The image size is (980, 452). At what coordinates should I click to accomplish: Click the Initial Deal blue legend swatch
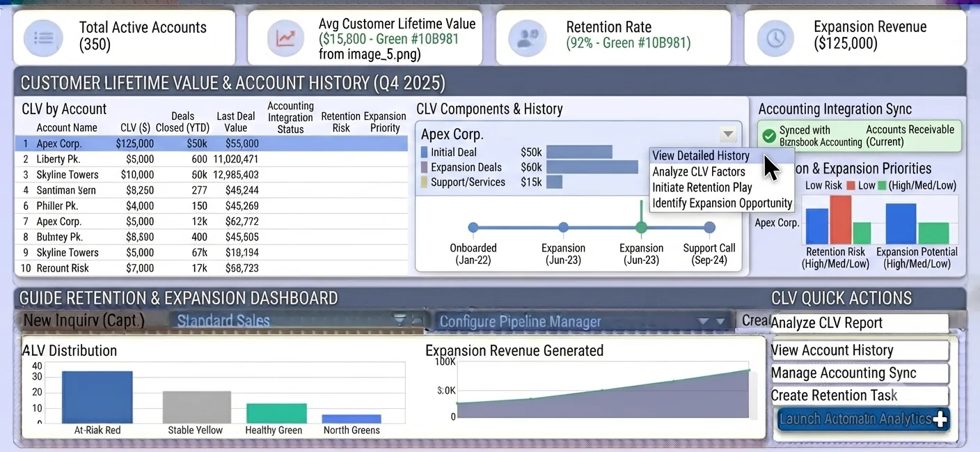coord(424,153)
